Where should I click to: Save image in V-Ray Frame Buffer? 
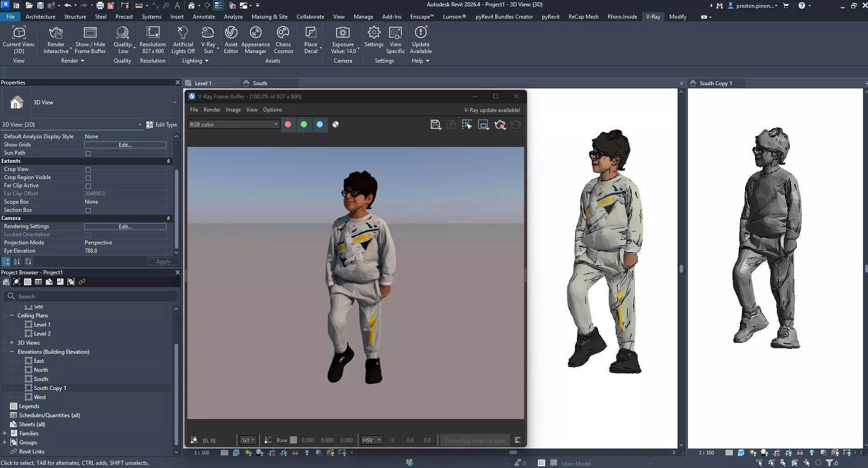pos(435,125)
